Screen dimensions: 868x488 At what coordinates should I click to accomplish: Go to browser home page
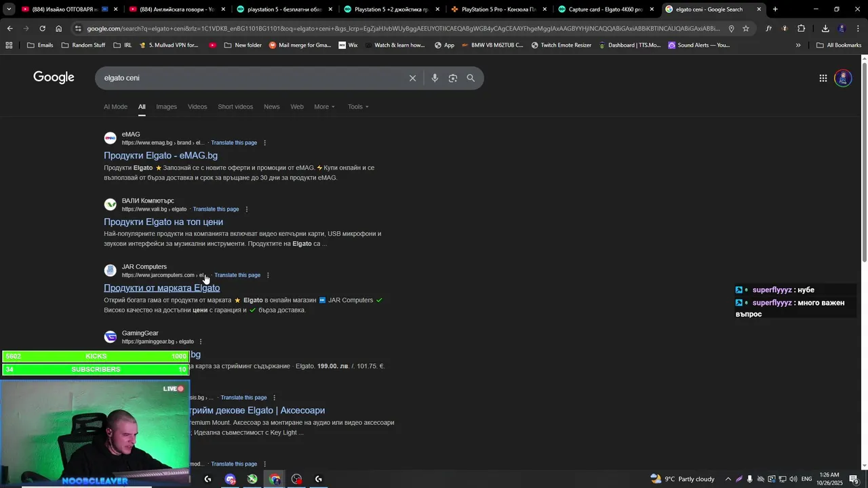[59, 28]
